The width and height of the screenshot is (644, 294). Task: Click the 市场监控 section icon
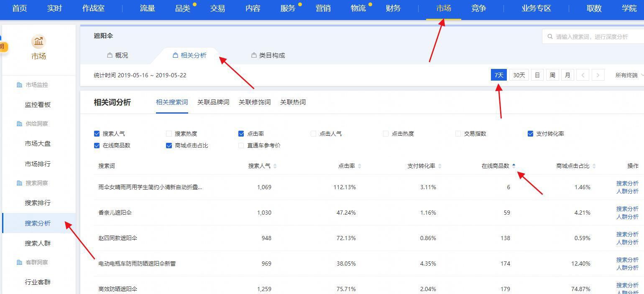(x=19, y=85)
